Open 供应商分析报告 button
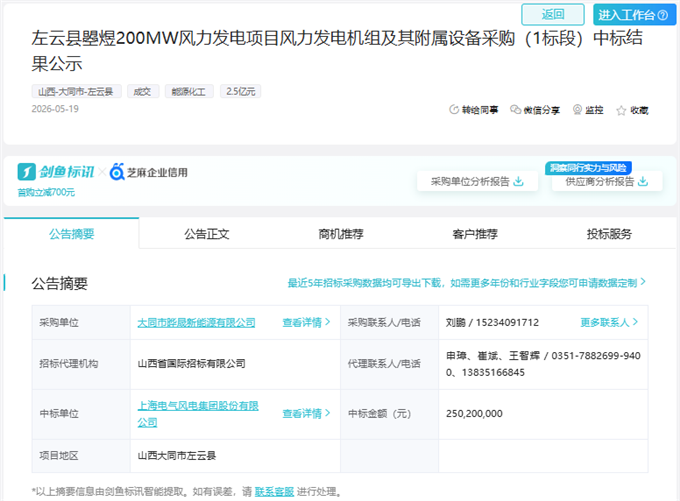Screen dimensions: 680x501 607,181
